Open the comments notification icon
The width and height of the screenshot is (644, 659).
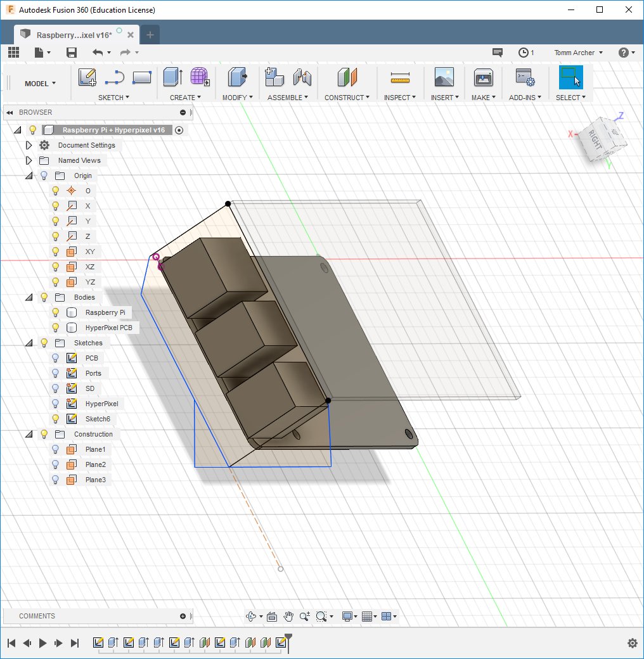[x=498, y=52]
